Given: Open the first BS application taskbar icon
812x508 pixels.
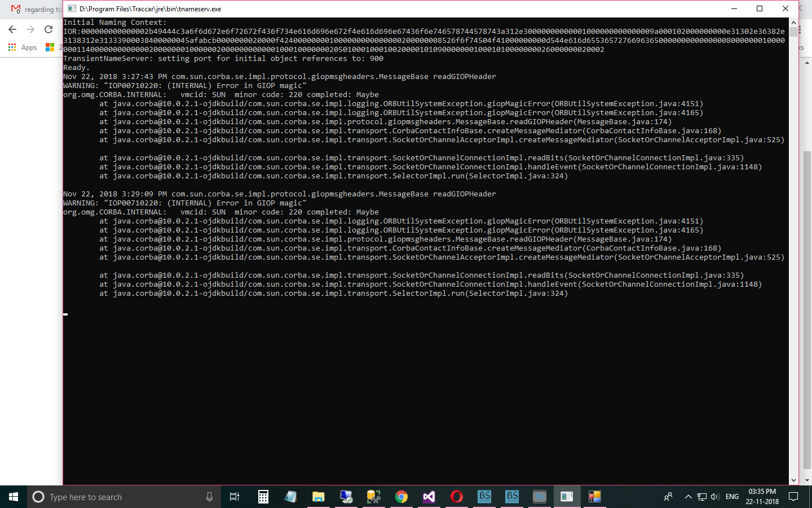Looking at the screenshot, I should [x=484, y=497].
